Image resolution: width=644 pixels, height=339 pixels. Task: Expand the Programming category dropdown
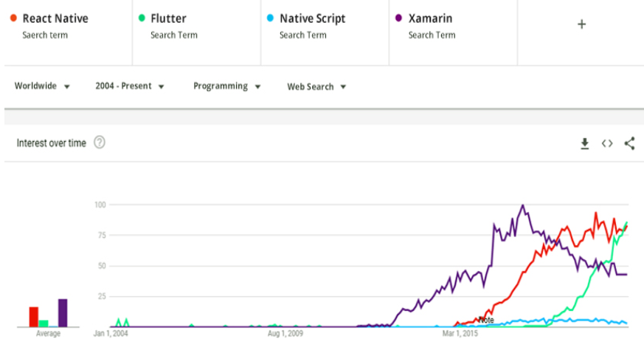tap(226, 86)
